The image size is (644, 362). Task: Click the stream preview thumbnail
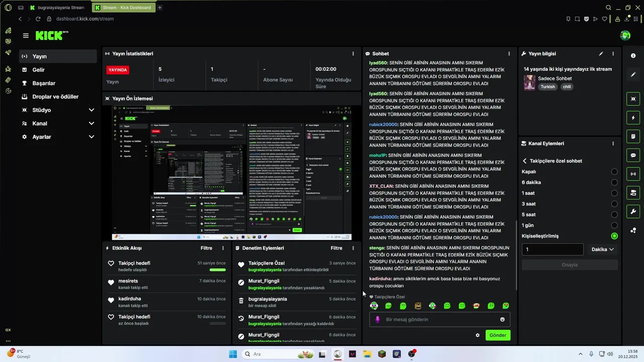(231, 173)
